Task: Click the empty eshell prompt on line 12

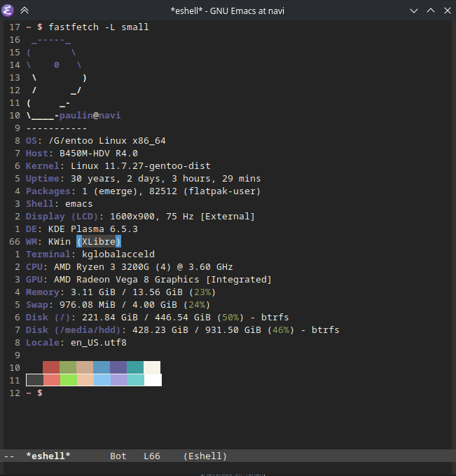Action: tap(34, 393)
